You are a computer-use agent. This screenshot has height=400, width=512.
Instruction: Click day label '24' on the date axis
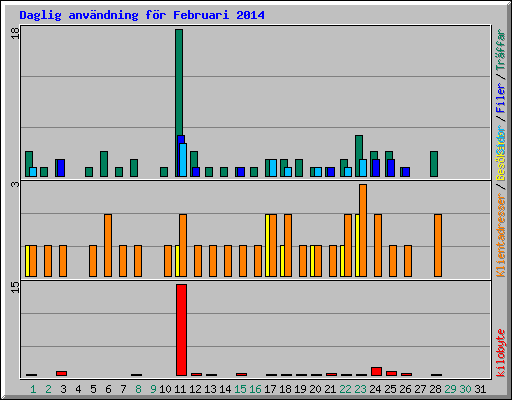(x=375, y=389)
